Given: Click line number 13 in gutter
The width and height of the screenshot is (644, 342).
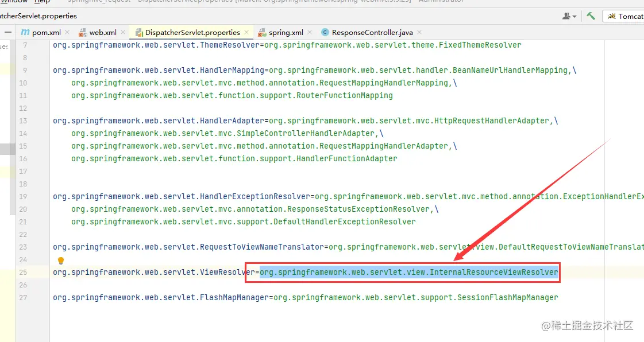Looking at the screenshot, I should click(23, 121).
